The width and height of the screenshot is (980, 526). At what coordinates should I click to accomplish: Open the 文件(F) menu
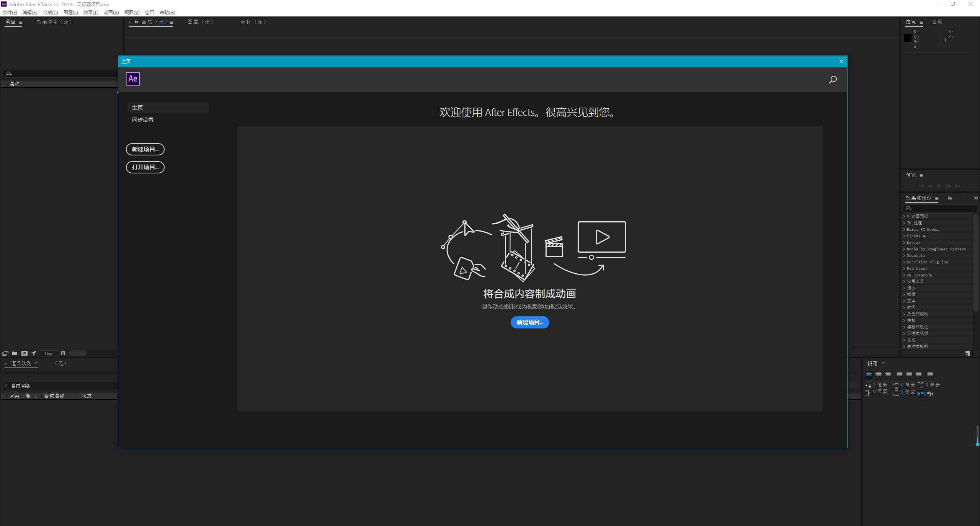(10, 13)
